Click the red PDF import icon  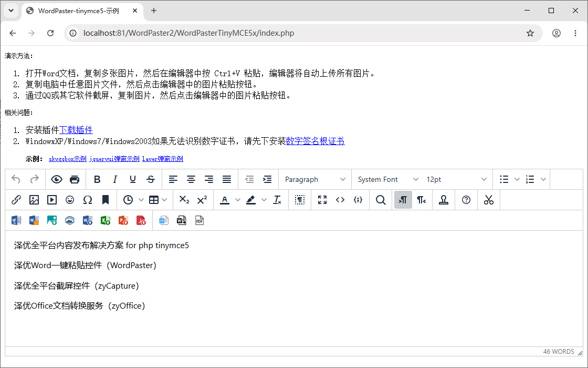pos(141,220)
